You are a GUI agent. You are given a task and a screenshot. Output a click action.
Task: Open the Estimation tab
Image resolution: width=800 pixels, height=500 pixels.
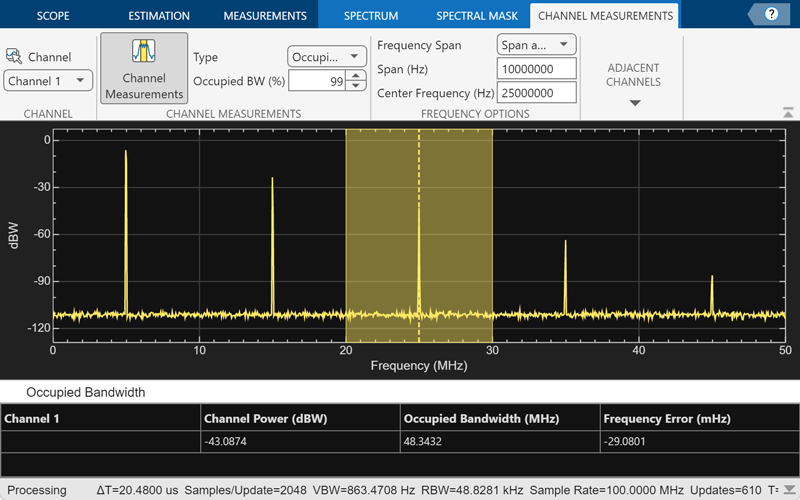coord(159,16)
